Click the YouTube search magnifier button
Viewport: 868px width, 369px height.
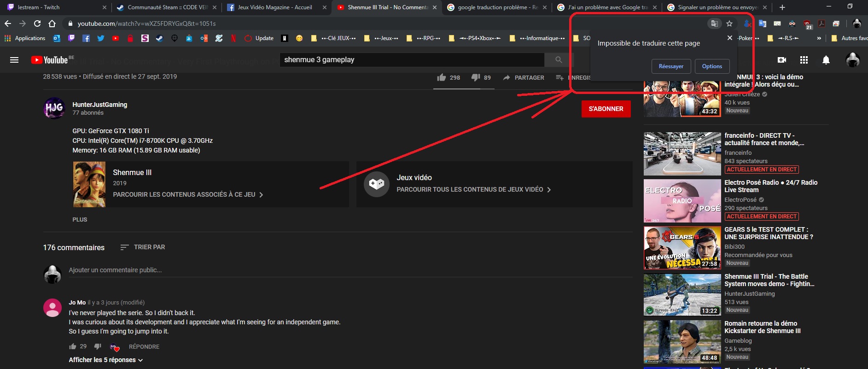coord(559,60)
